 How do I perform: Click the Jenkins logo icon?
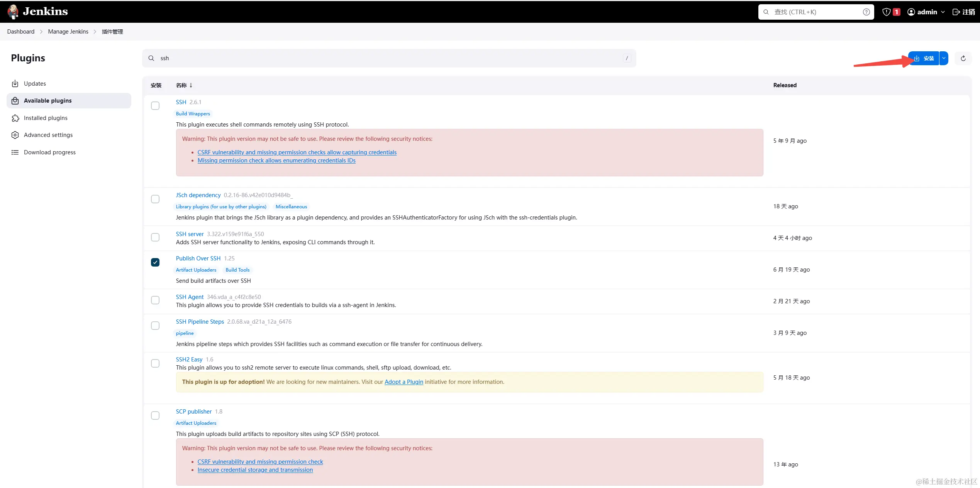[13, 12]
